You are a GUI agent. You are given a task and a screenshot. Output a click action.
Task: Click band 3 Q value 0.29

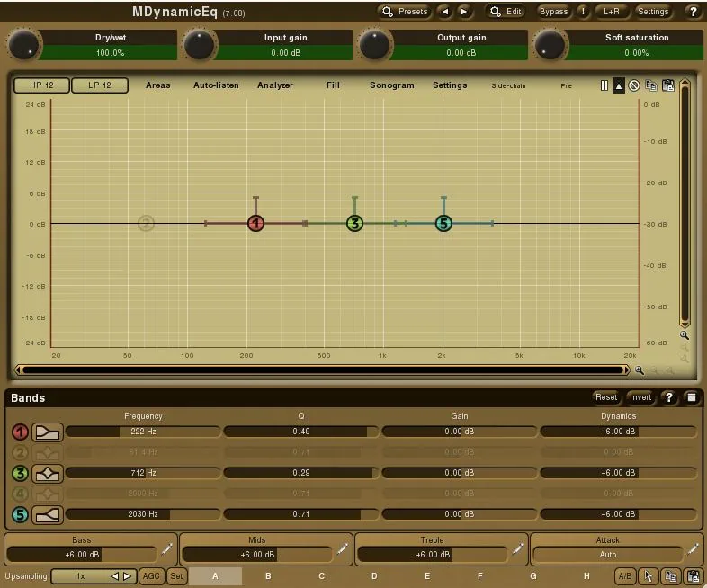coord(301,473)
